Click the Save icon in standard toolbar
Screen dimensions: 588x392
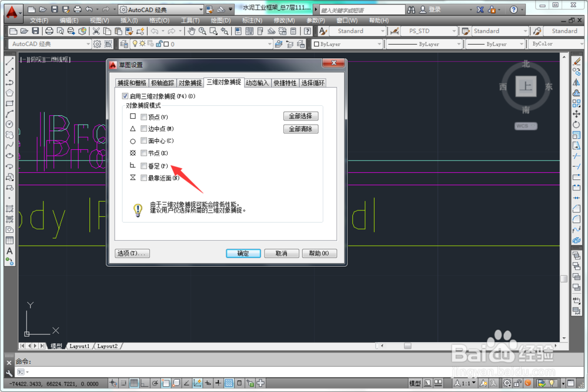(35, 31)
